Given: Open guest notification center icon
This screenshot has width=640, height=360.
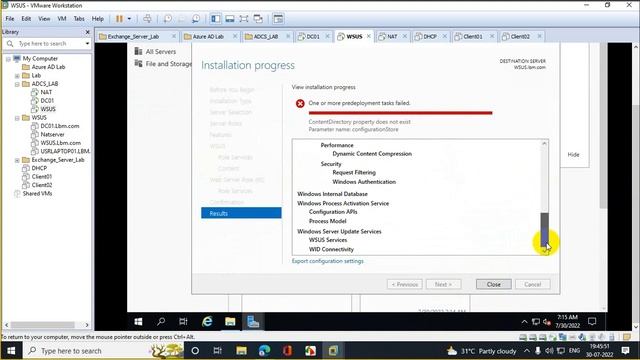Looking at the screenshot, I should pyautogui.click(x=592, y=322).
